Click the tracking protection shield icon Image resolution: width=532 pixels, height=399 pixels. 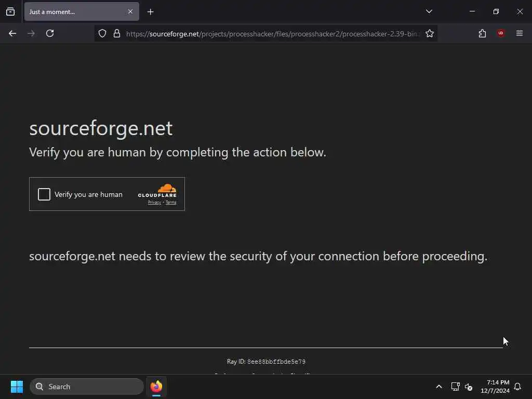102,33
